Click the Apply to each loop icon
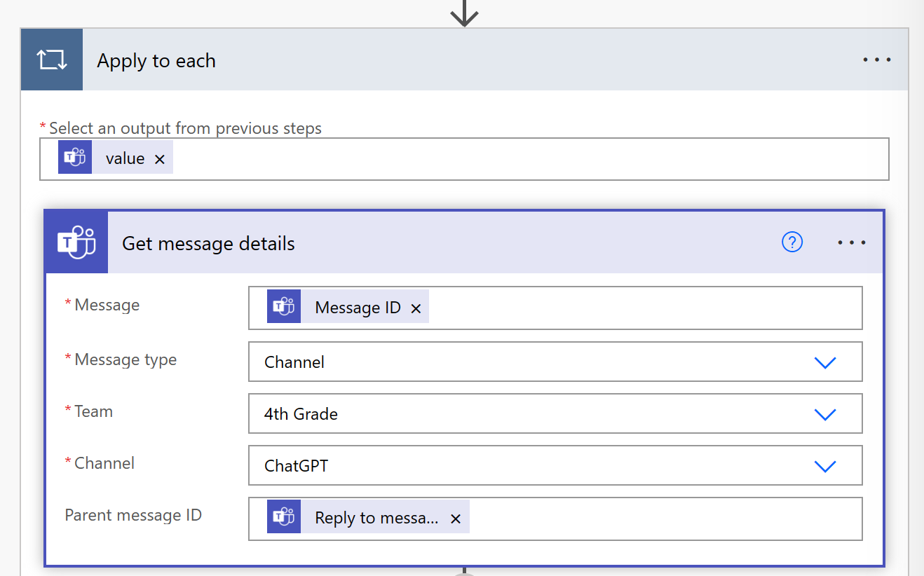 pos(52,60)
